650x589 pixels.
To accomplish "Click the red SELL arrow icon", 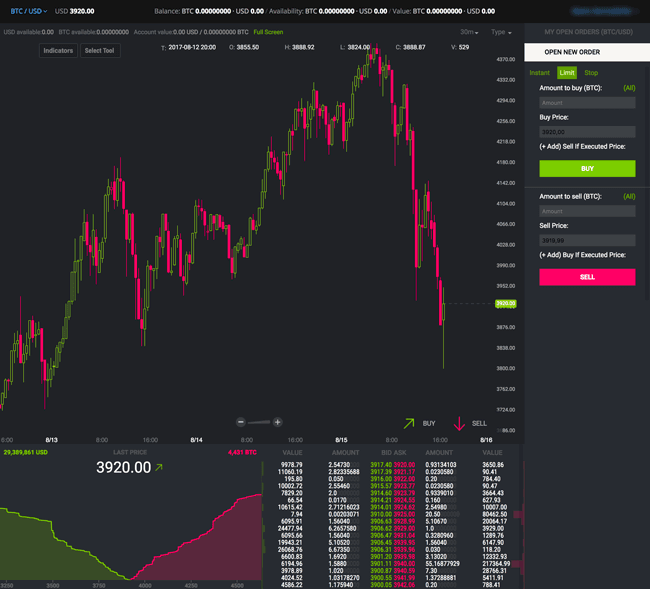I will click(459, 424).
